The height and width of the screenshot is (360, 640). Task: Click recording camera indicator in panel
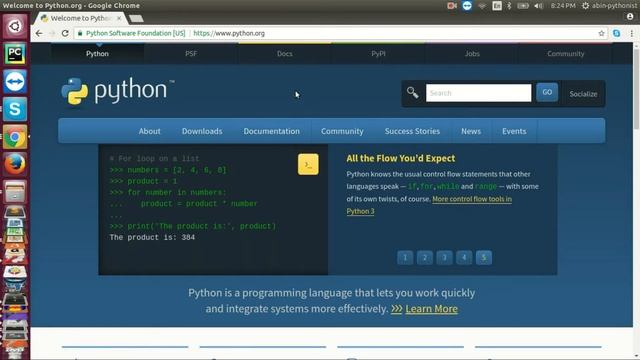(x=452, y=6)
